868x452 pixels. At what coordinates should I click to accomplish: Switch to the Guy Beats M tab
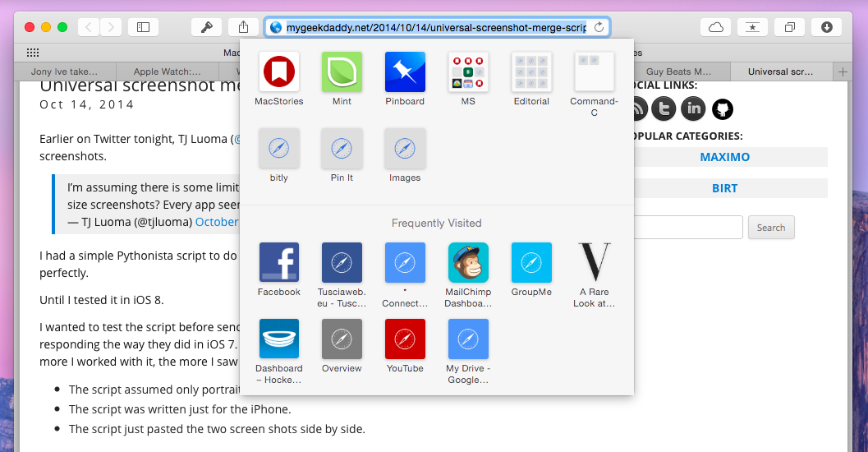678,71
